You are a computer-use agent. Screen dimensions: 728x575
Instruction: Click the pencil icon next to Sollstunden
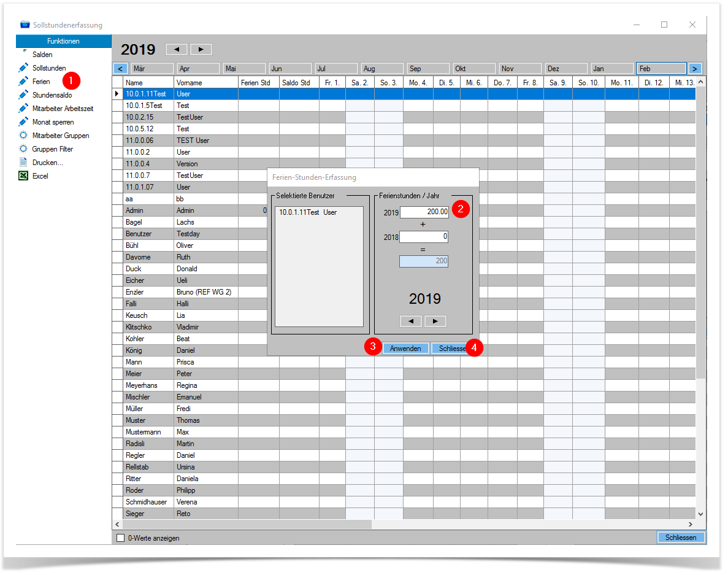tap(23, 68)
